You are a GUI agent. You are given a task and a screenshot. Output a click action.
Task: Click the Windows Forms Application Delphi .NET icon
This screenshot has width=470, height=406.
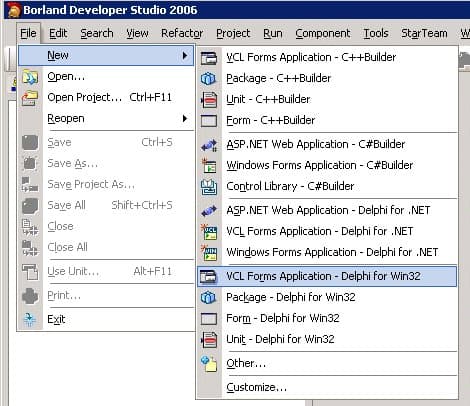(x=209, y=253)
